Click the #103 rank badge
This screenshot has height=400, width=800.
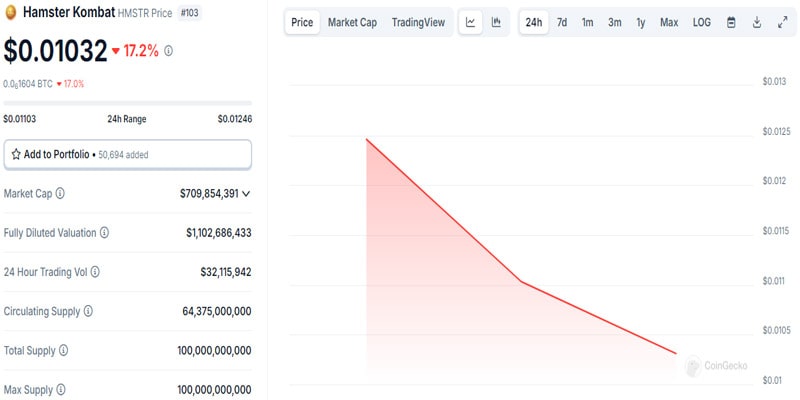click(190, 13)
